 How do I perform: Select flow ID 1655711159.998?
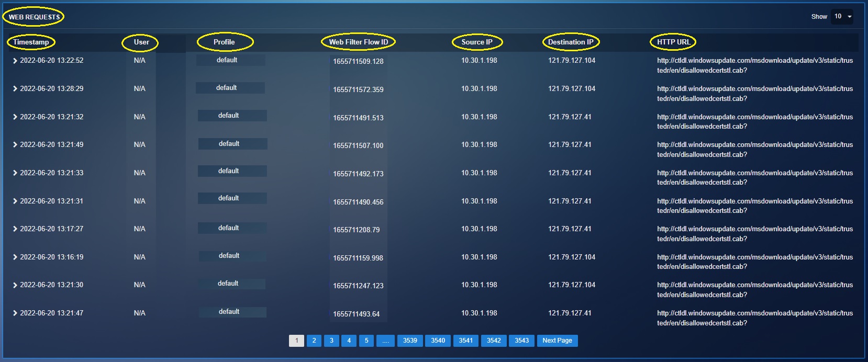click(358, 258)
